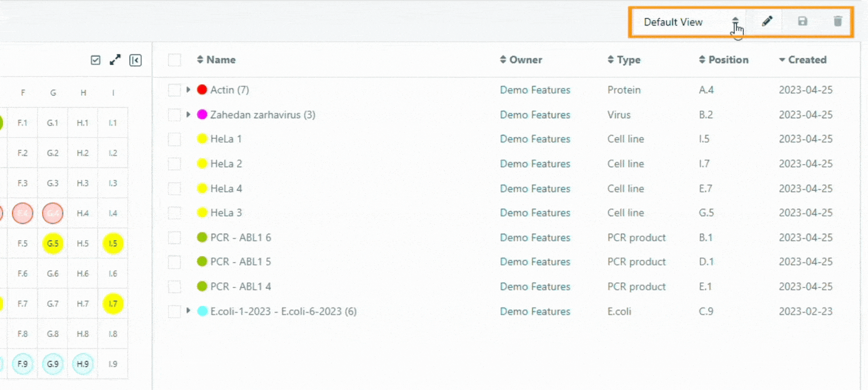The height and width of the screenshot is (390, 868).
Task: Select cyan well H.9 in grid
Action: click(83, 364)
